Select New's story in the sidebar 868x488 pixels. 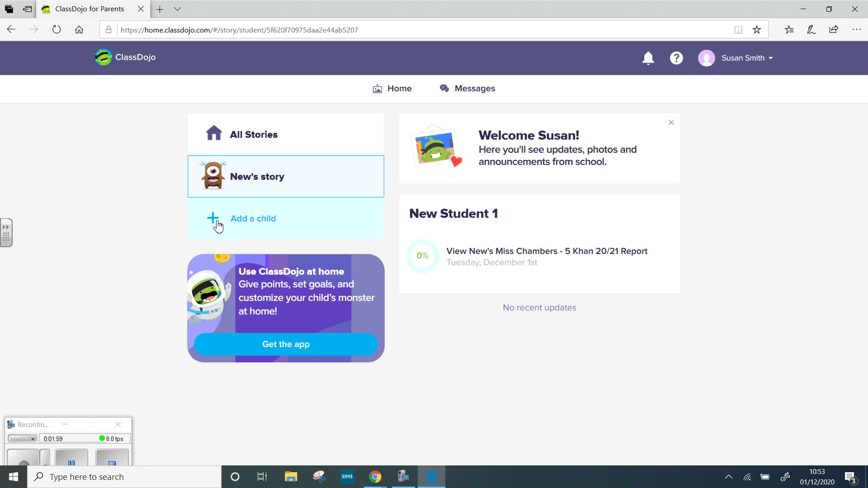(x=286, y=176)
